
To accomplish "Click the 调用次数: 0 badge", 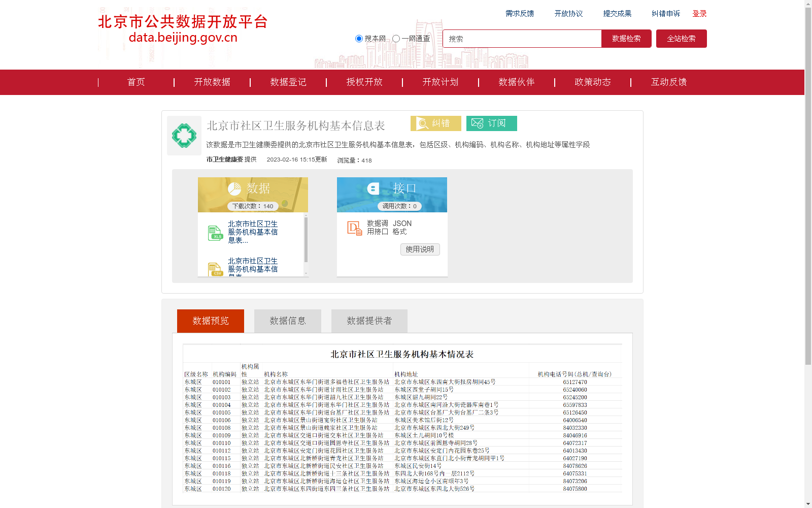I will pyautogui.click(x=399, y=206).
